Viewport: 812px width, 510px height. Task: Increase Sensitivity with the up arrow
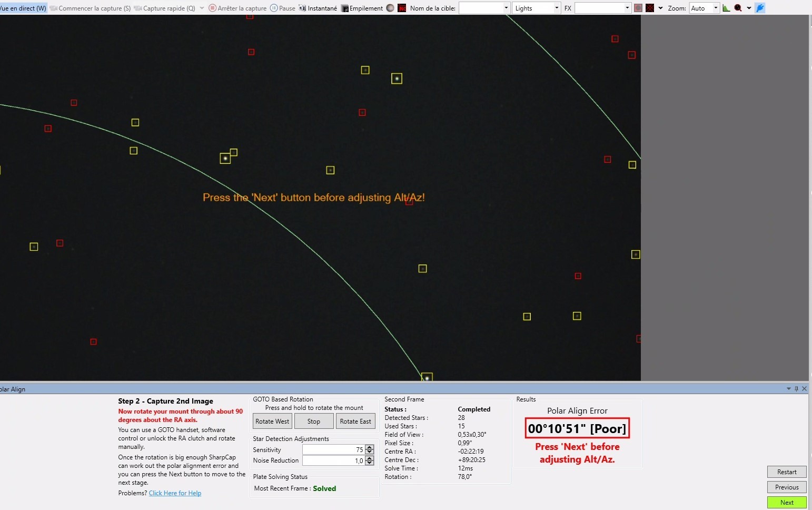pyautogui.click(x=370, y=447)
